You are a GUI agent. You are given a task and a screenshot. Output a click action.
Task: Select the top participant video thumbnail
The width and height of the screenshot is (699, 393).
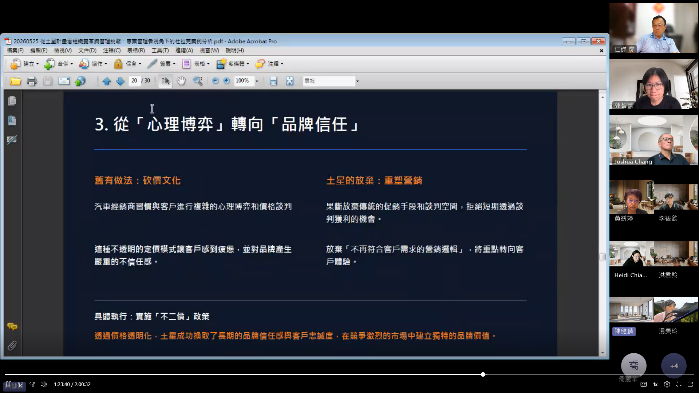pos(653,28)
